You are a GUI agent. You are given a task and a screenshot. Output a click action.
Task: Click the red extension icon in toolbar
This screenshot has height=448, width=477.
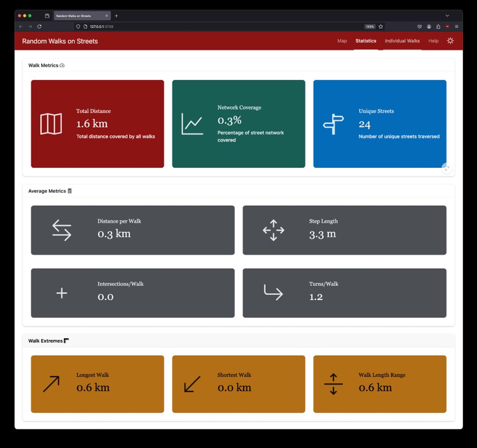coord(447,26)
